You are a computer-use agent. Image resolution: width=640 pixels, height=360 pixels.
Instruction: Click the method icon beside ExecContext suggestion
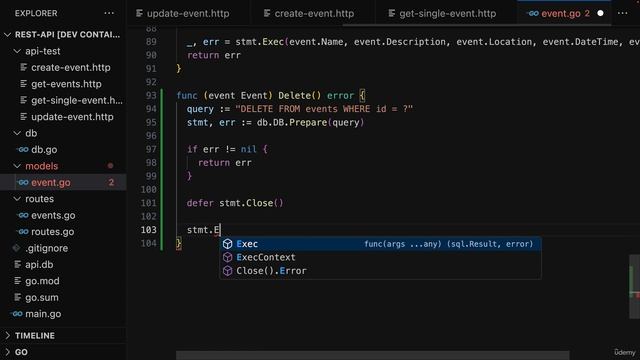(x=227, y=257)
